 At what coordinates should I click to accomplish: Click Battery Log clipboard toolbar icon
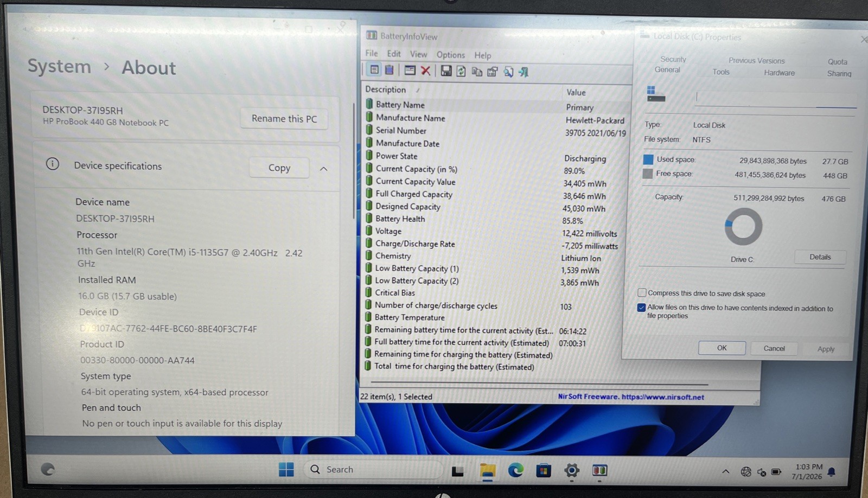pos(389,70)
